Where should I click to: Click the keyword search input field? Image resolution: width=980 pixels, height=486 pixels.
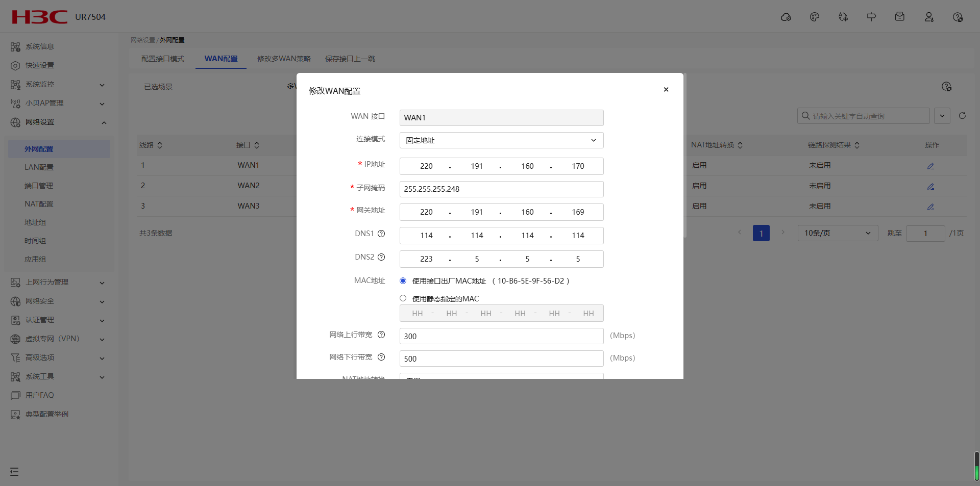point(863,116)
